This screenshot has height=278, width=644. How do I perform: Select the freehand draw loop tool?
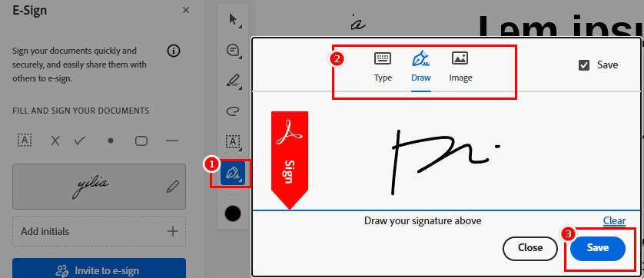pyautogui.click(x=233, y=111)
